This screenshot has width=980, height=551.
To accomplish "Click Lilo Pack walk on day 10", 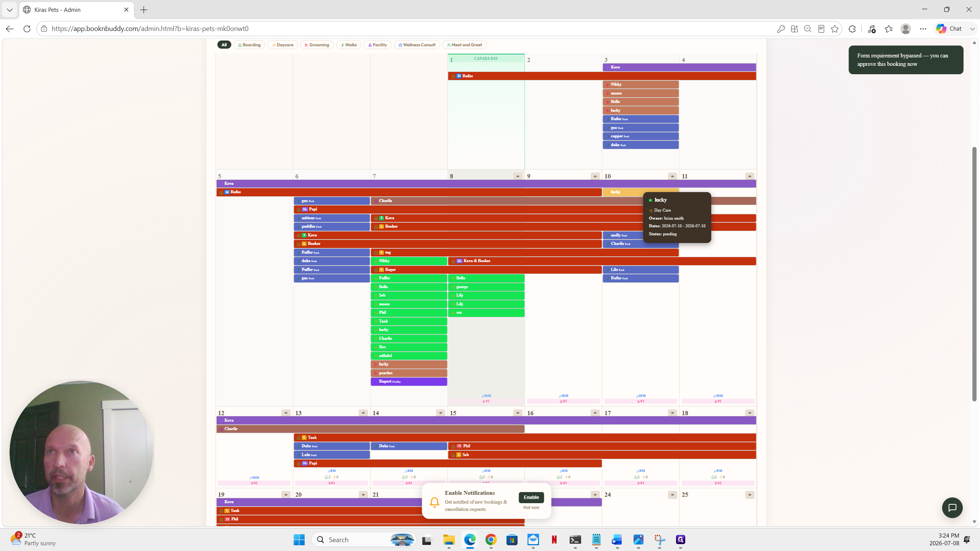I will point(640,270).
